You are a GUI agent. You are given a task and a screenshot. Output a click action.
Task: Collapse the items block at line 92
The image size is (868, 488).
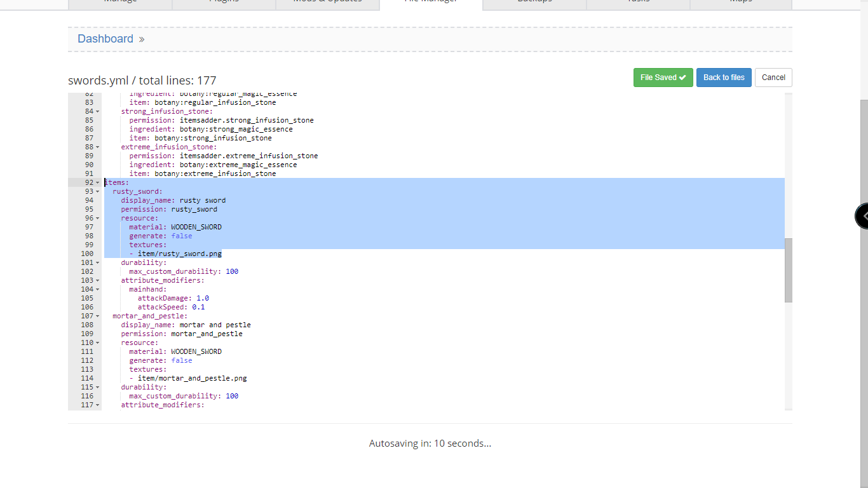coord(98,182)
